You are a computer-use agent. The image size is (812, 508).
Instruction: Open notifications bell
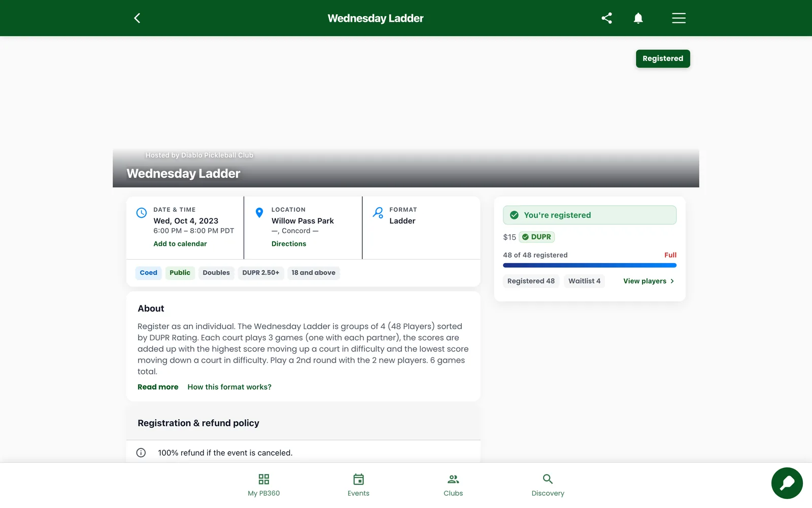tap(638, 18)
